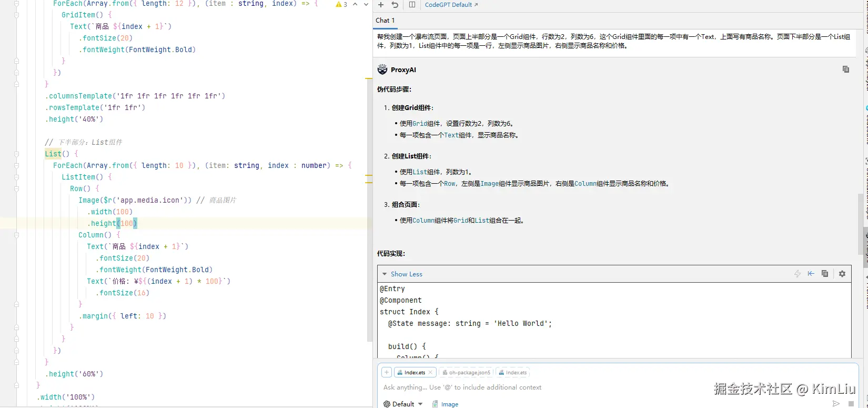Remove the Index.ets context tag
This screenshot has height=408, width=868.
pyautogui.click(x=430, y=372)
